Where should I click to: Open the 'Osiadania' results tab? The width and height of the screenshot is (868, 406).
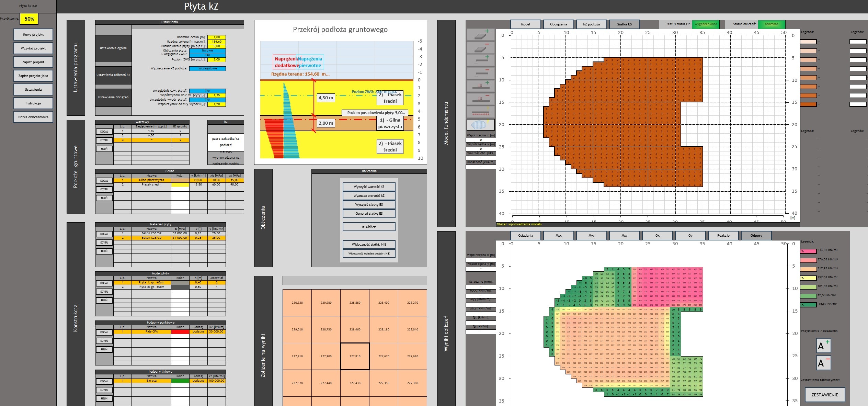(x=525, y=236)
